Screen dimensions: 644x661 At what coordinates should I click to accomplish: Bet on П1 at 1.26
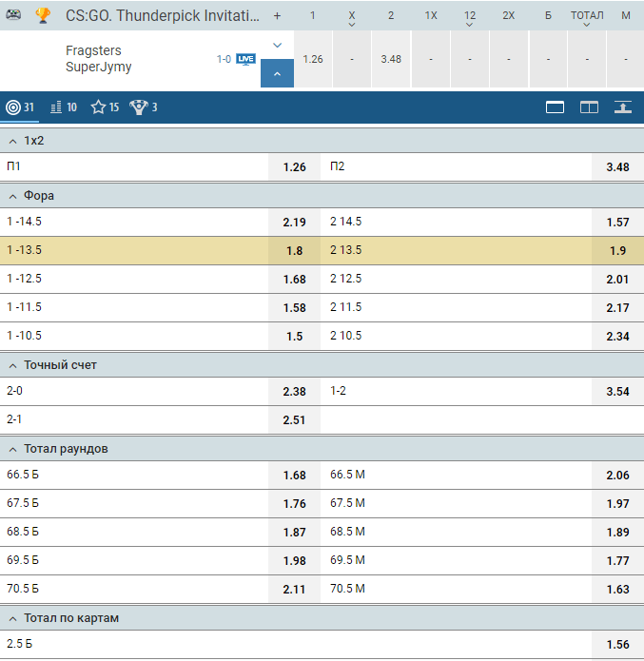tap(294, 167)
